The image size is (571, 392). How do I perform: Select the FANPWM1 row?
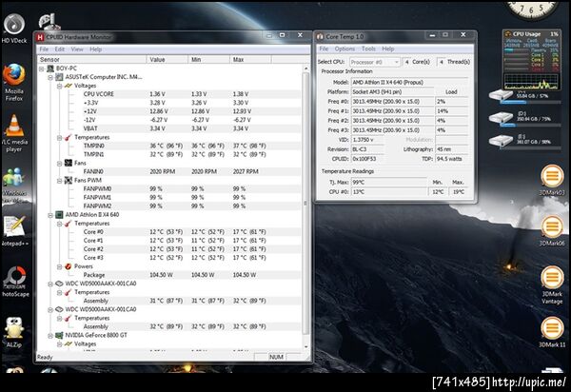tap(169, 197)
